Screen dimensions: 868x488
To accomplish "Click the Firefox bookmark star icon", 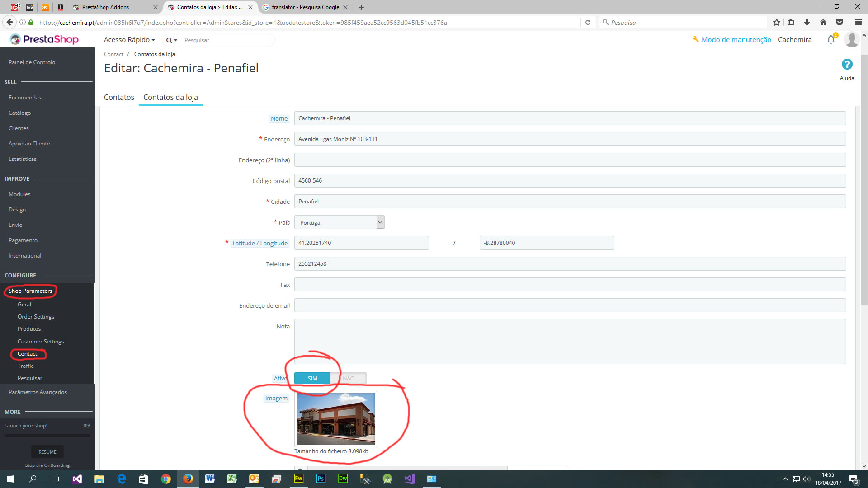I will [776, 22].
